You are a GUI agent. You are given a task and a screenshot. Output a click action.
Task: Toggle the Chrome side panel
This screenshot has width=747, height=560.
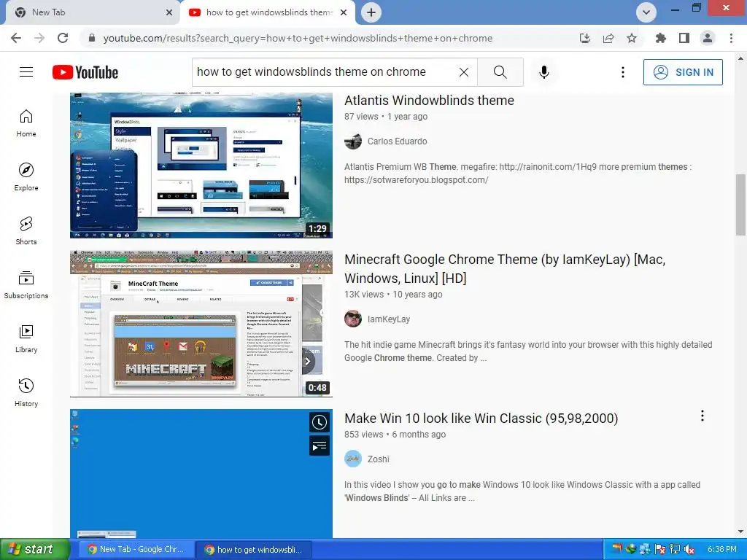(x=684, y=38)
